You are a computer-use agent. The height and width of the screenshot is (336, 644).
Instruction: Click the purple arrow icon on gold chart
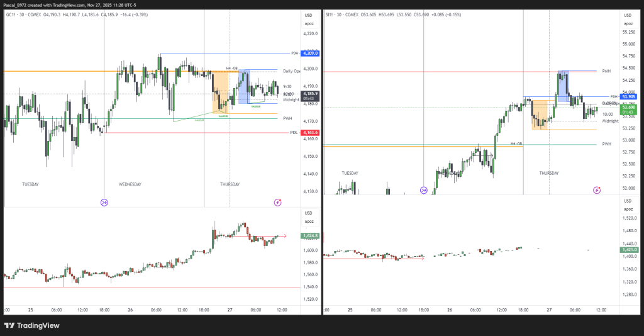point(104,202)
